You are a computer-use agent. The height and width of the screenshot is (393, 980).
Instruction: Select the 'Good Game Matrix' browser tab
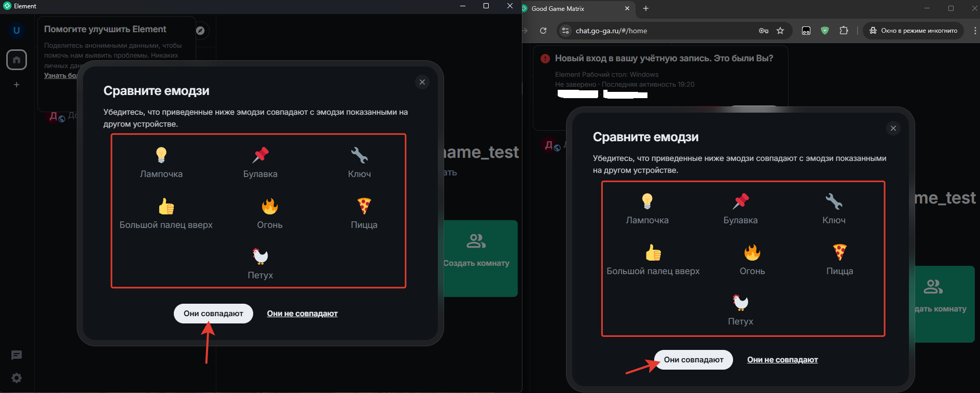pos(576,9)
